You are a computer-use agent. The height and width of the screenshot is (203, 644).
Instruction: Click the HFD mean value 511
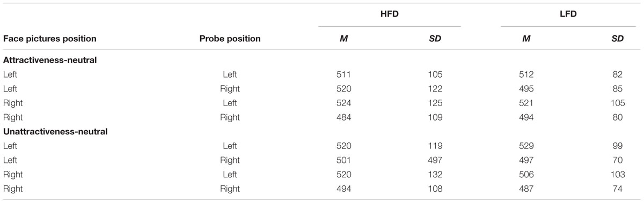click(343, 74)
